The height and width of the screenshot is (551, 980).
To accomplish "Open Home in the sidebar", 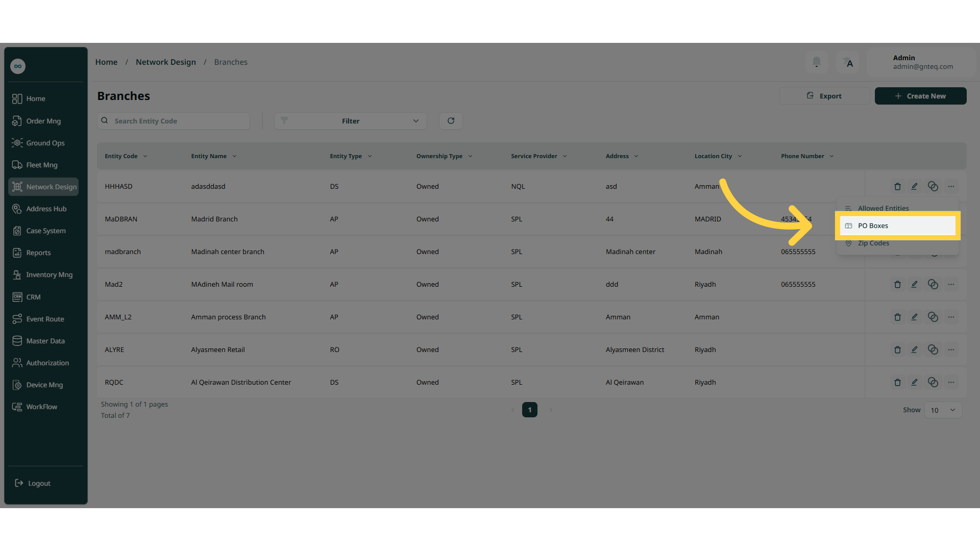I will [x=43, y=99].
